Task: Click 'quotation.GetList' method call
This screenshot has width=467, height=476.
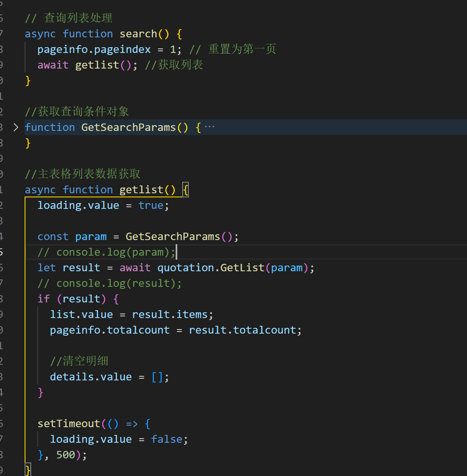Action: pos(211,268)
